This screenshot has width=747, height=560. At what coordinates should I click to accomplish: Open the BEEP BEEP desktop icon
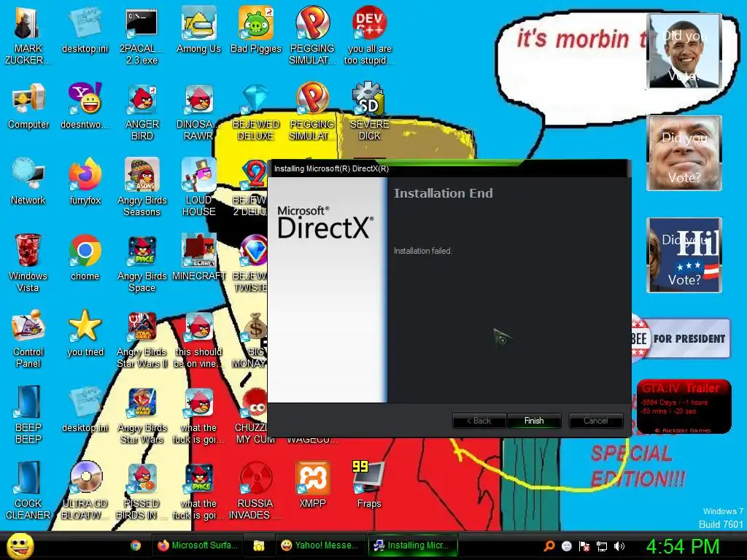(x=28, y=414)
